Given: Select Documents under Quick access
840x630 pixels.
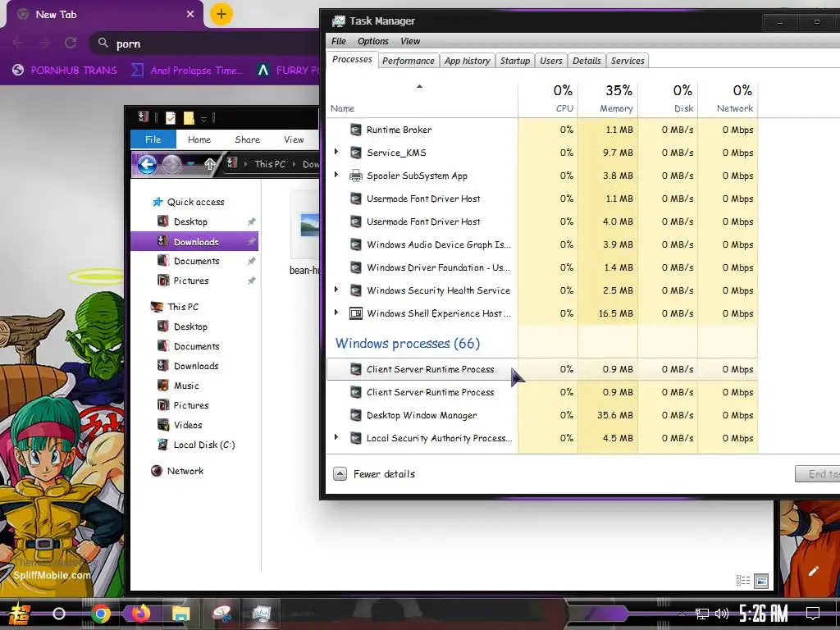Looking at the screenshot, I should click(196, 261).
